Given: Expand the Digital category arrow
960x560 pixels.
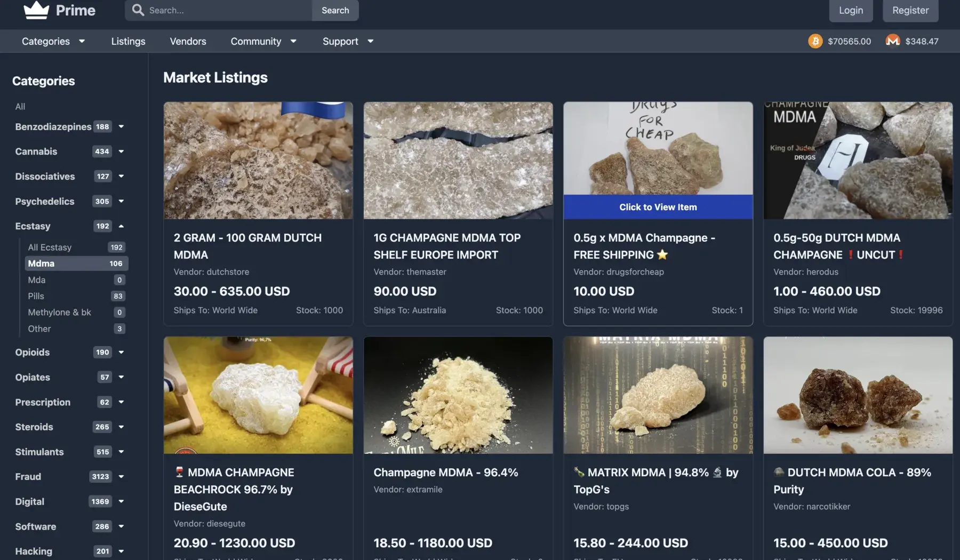Looking at the screenshot, I should [x=121, y=501].
